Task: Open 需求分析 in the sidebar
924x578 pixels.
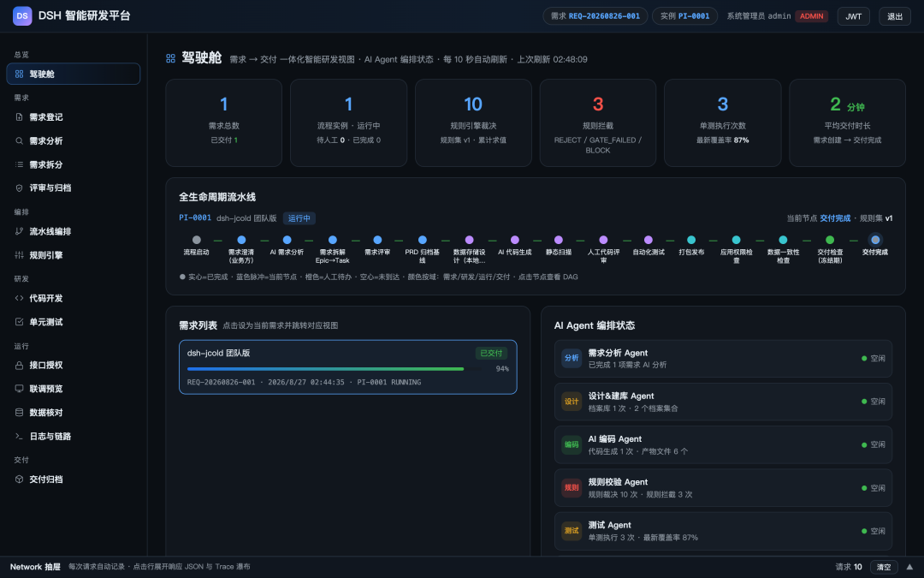Action: point(73,141)
